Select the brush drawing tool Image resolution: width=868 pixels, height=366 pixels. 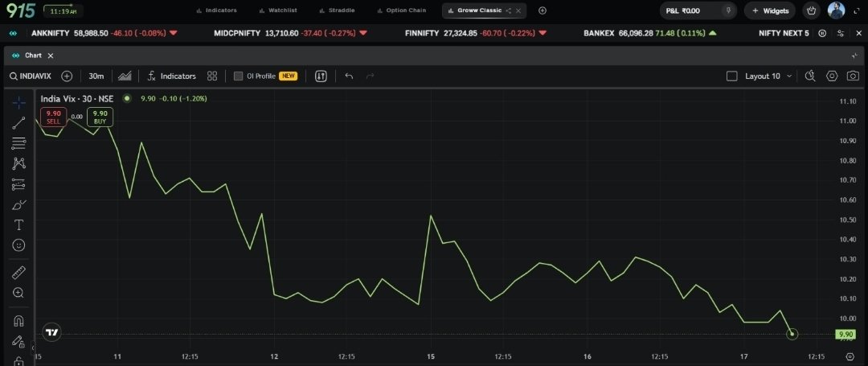point(18,205)
